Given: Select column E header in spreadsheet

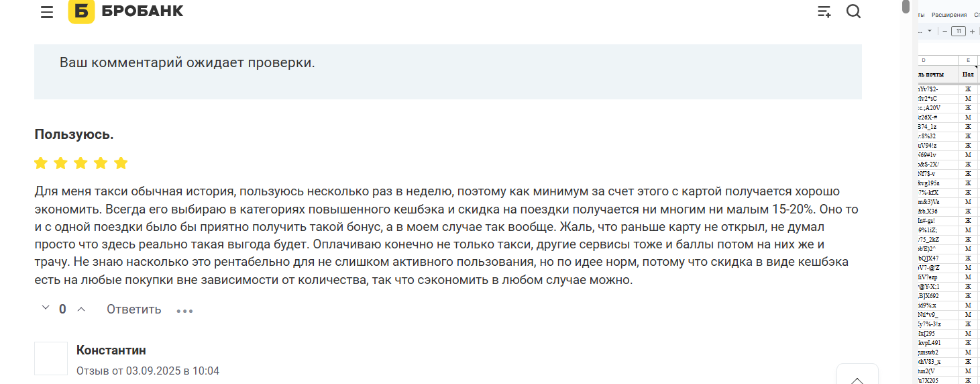Looking at the screenshot, I should [968, 60].
